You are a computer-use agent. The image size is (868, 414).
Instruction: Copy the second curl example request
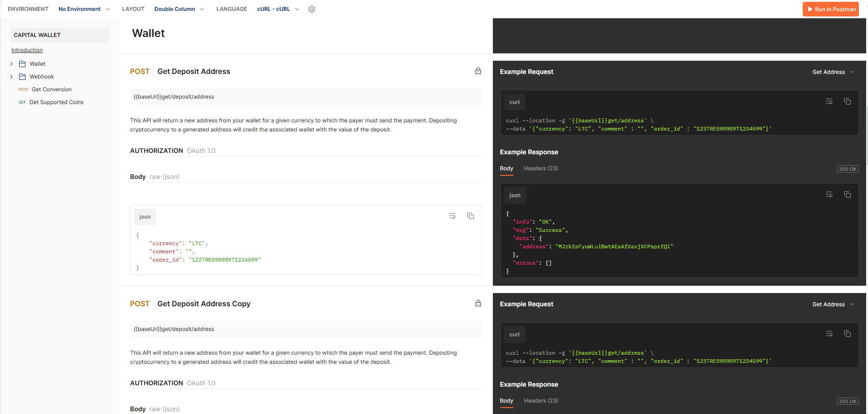[847, 334]
